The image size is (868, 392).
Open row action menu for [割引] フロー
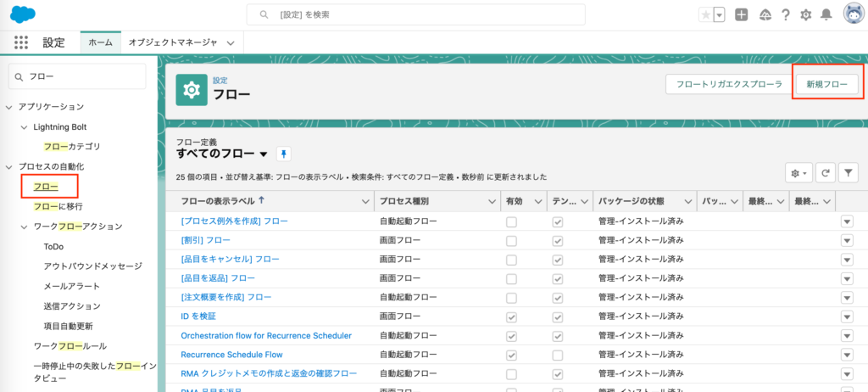coord(847,240)
